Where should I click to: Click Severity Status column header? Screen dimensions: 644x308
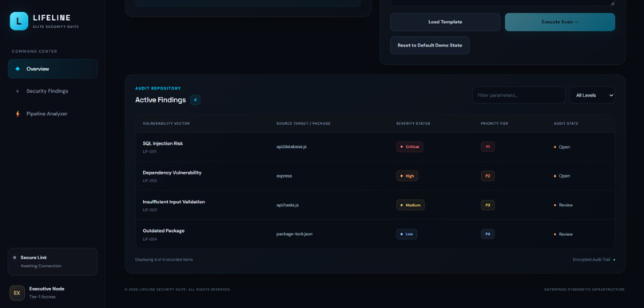[x=413, y=123]
